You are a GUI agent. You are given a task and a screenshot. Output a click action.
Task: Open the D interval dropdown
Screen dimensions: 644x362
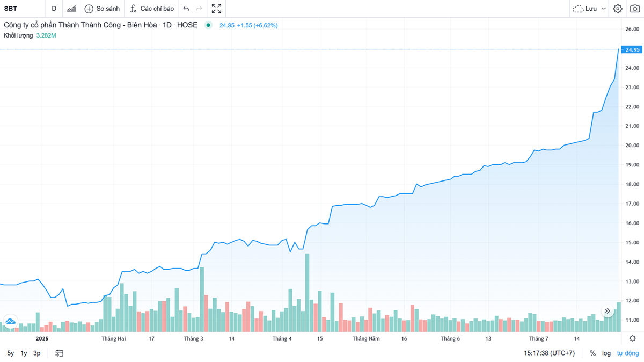click(x=54, y=9)
